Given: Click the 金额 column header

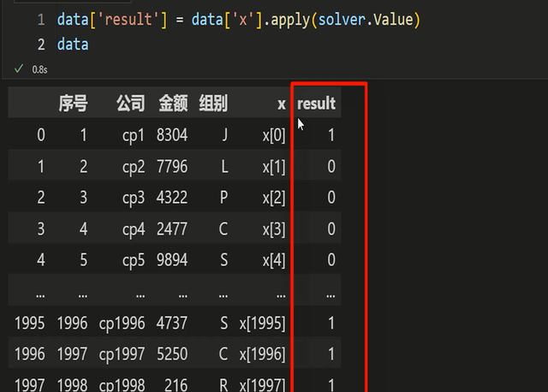Looking at the screenshot, I should [173, 104].
